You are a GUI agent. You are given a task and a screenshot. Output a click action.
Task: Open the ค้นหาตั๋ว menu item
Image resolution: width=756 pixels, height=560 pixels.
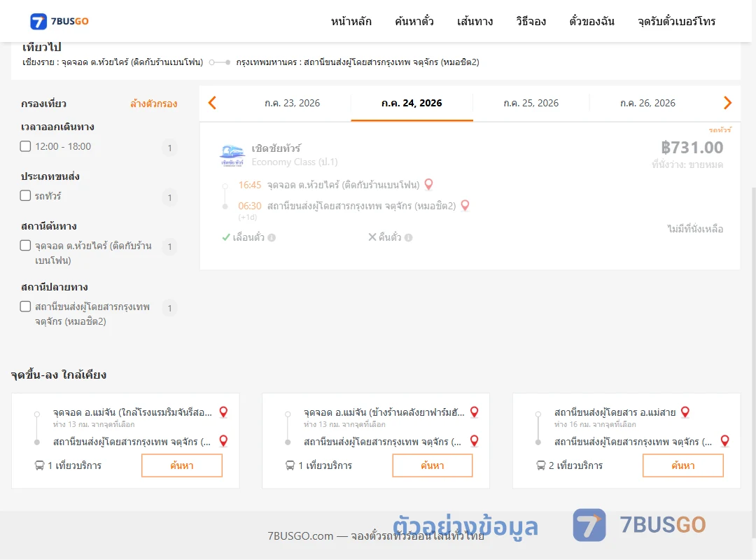414,21
